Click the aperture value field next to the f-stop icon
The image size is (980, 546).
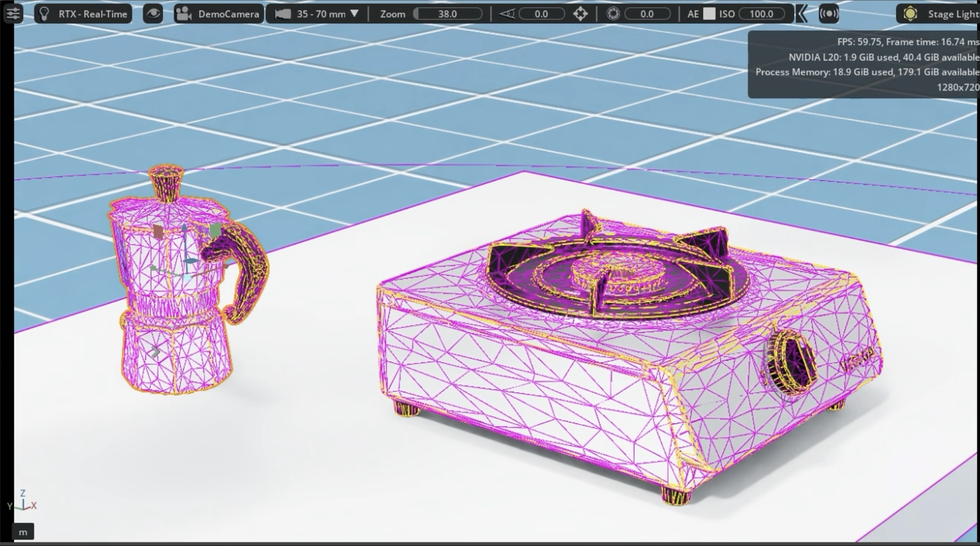tap(647, 14)
